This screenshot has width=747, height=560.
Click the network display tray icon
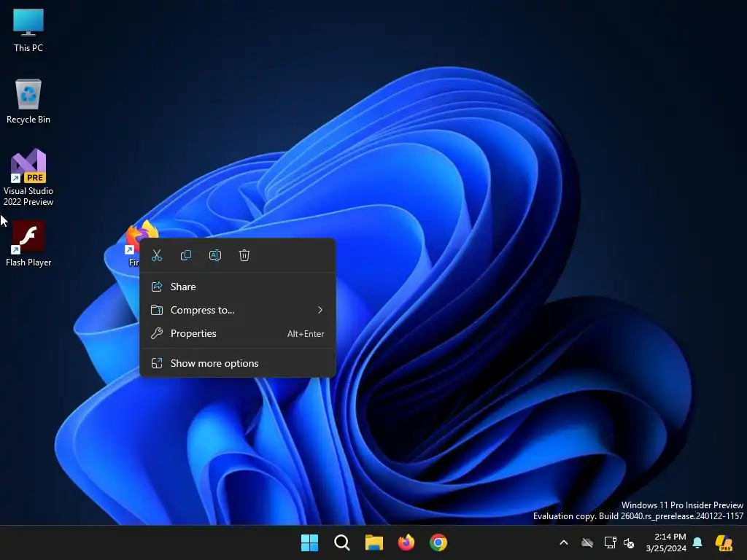[x=610, y=542]
